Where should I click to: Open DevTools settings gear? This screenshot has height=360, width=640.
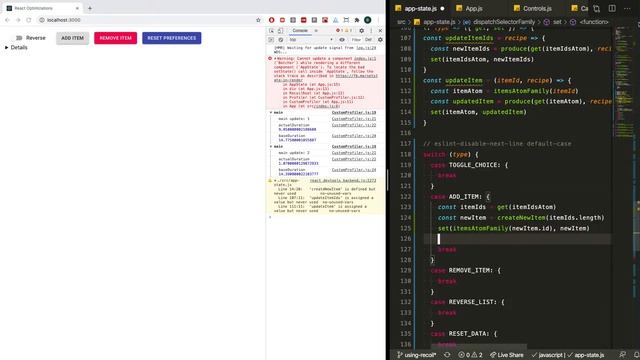click(x=361, y=31)
